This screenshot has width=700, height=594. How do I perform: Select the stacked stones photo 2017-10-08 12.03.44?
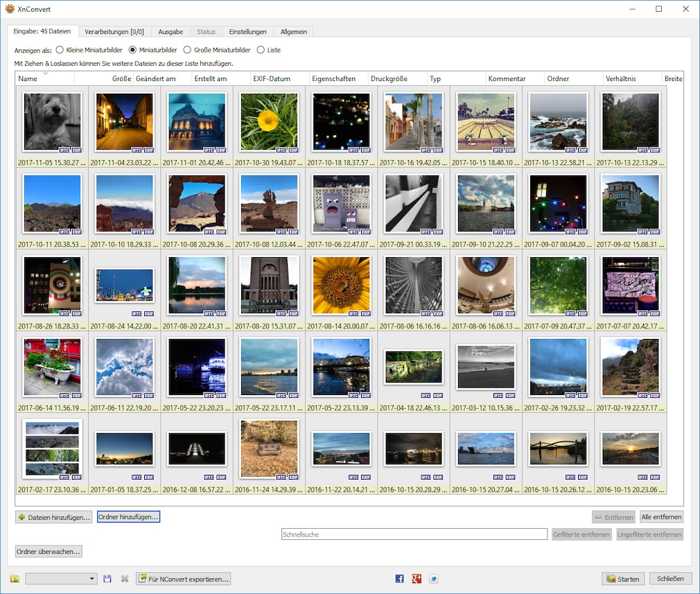[269, 204]
